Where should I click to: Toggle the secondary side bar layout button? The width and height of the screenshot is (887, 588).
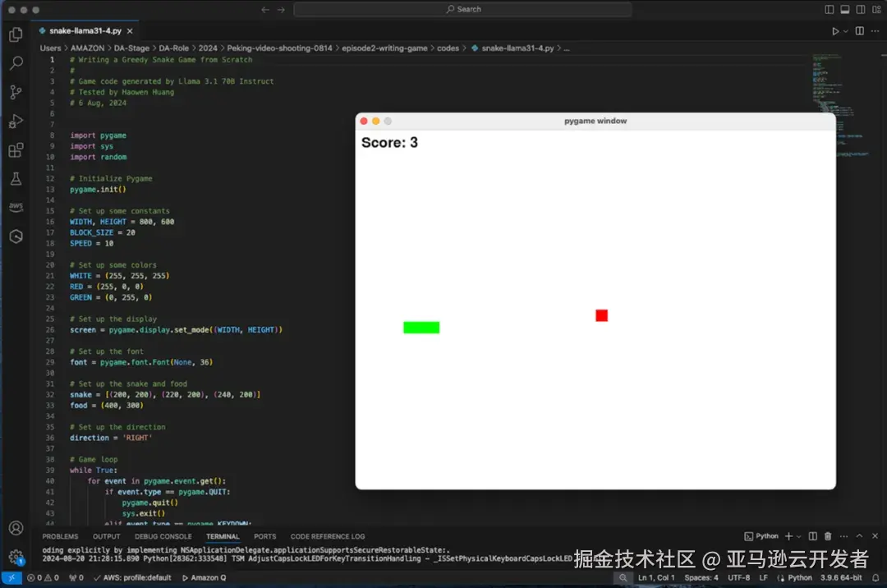tap(861, 10)
